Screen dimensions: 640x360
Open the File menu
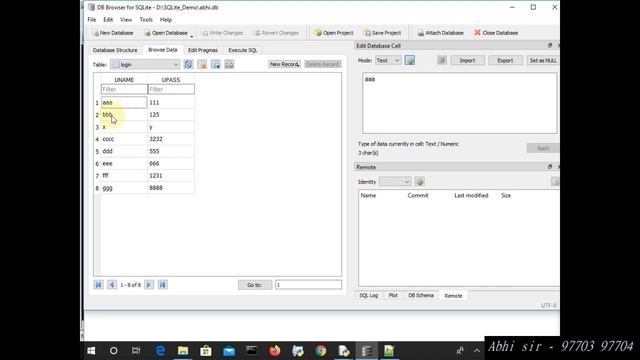point(92,20)
